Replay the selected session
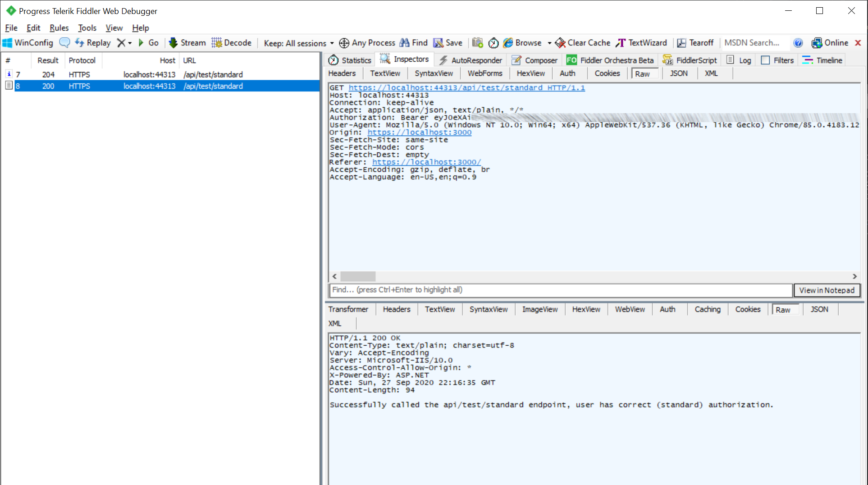The height and width of the screenshot is (485, 868). [x=93, y=43]
